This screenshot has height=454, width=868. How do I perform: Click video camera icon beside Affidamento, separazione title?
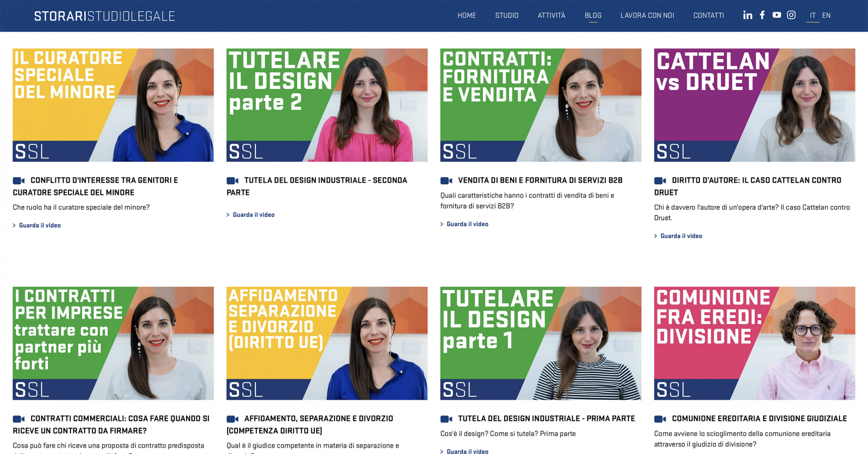pyautogui.click(x=233, y=419)
